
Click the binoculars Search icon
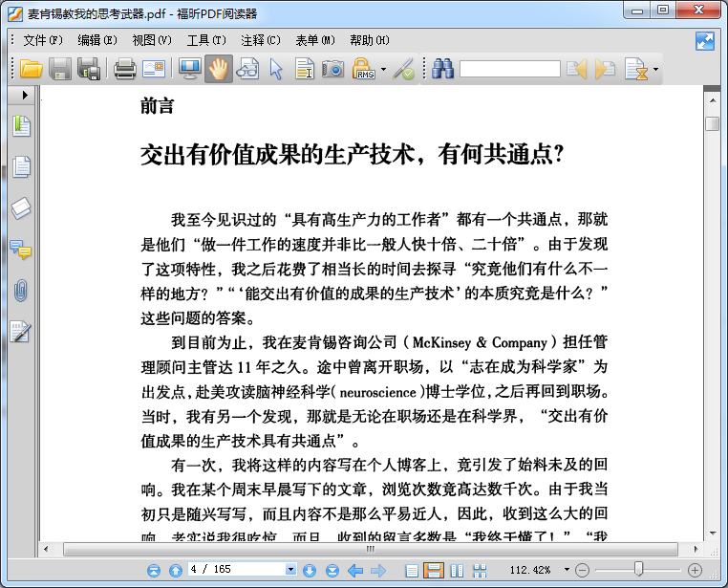pyautogui.click(x=442, y=69)
